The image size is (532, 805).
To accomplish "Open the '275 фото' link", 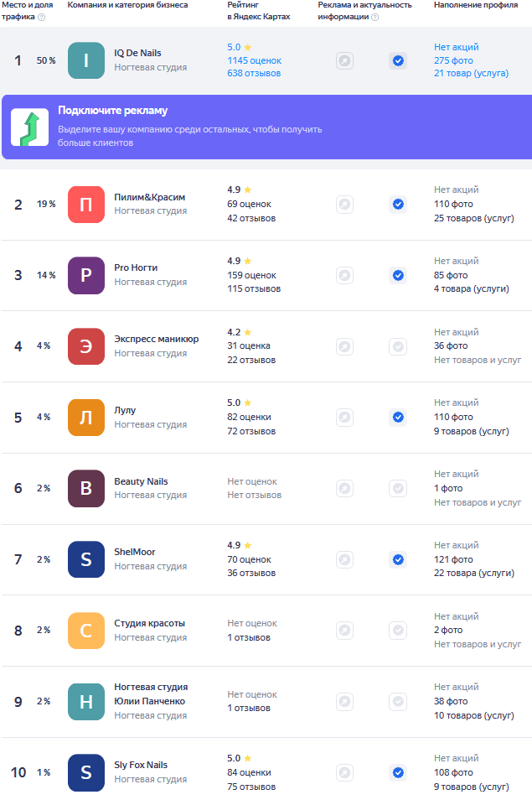I will (x=453, y=60).
